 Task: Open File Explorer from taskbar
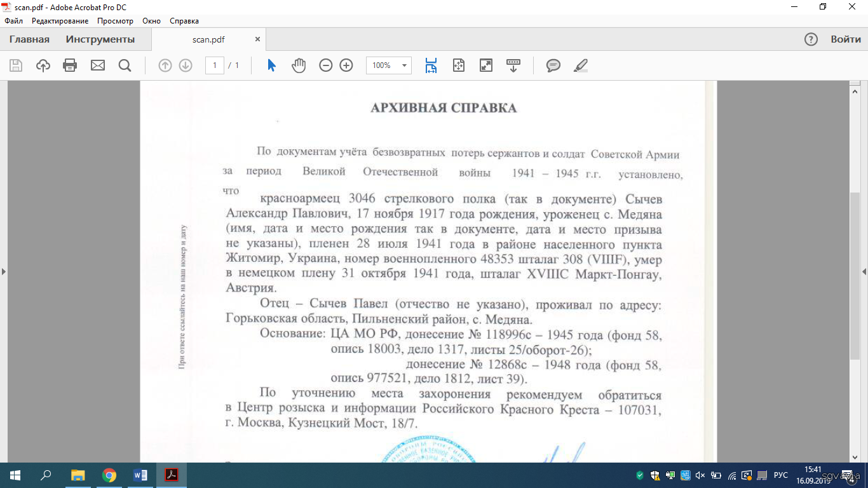(78, 475)
